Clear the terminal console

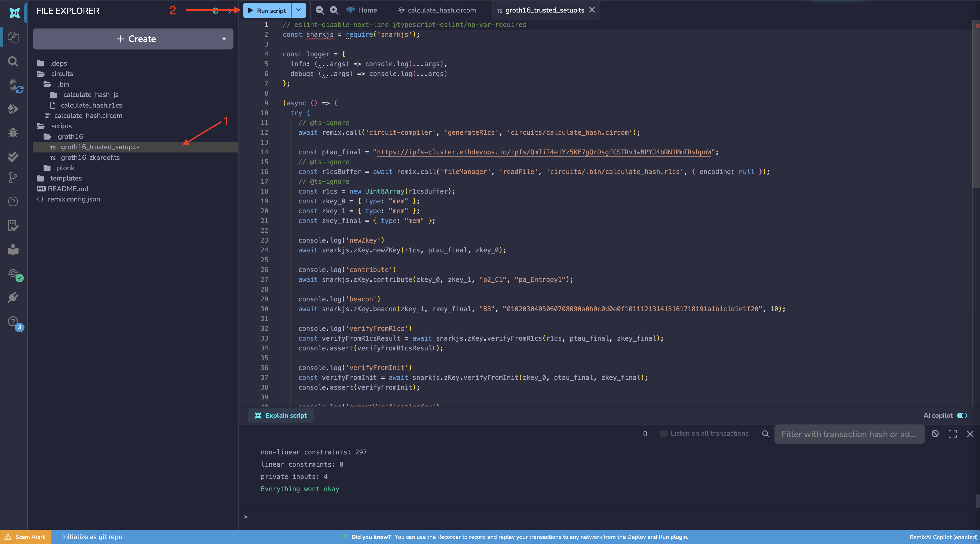935,434
